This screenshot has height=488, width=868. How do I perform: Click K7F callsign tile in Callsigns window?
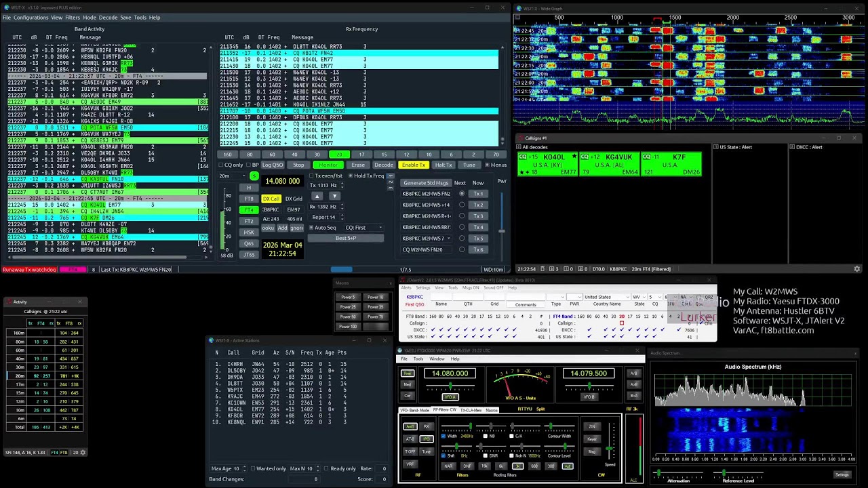pos(671,164)
